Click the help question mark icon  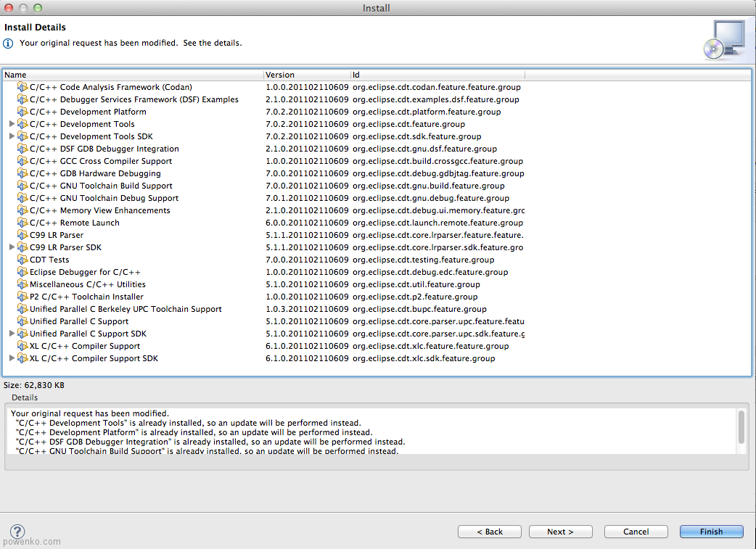(x=17, y=531)
